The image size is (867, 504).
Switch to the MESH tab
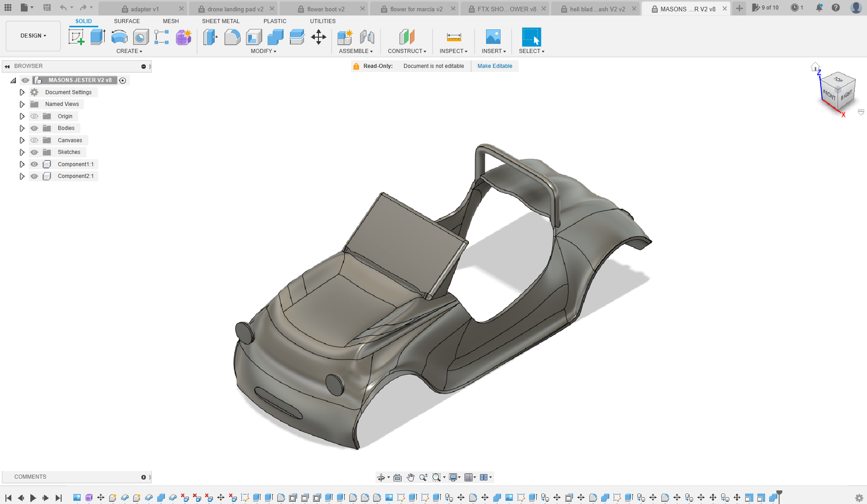171,21
